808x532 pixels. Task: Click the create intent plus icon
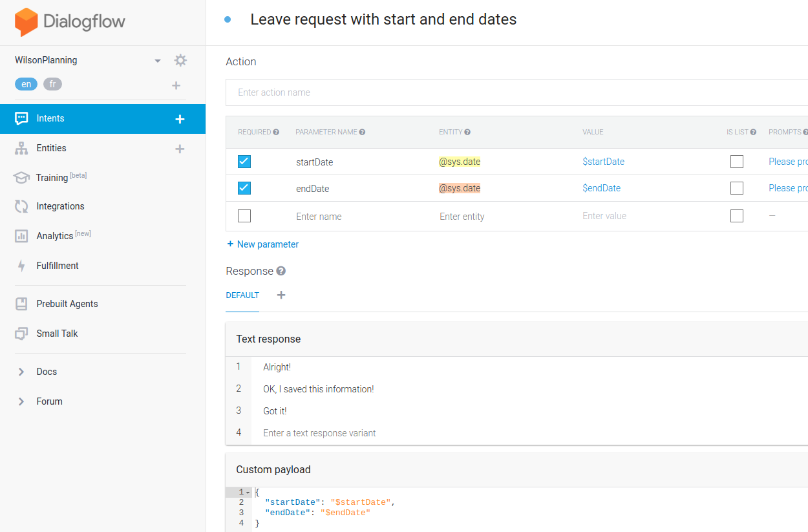click(180, 119)
